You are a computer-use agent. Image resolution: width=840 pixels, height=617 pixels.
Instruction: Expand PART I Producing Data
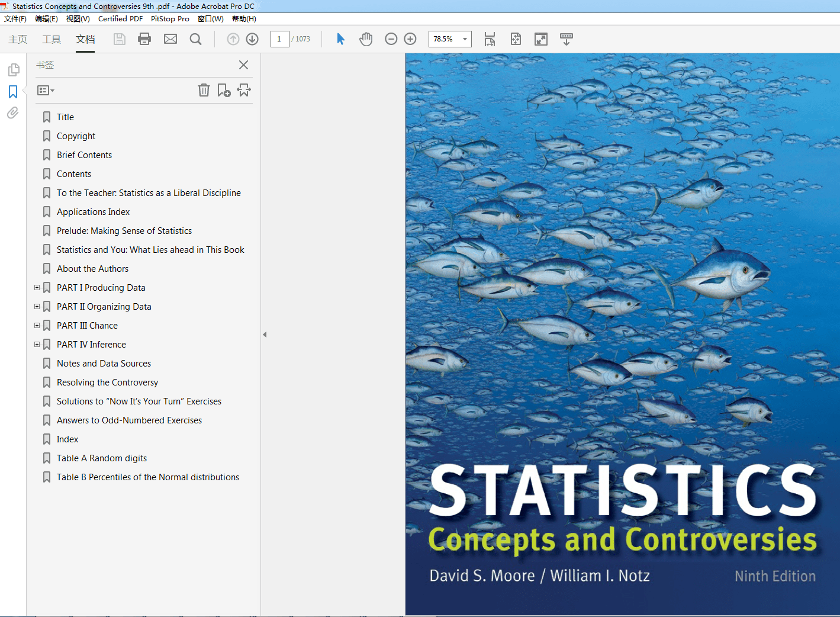(37, 287)
